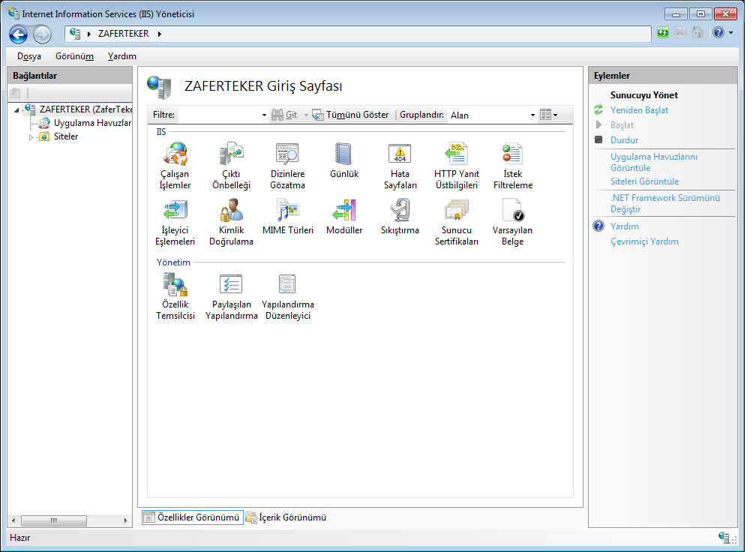Image resolution: width=756 pixels, height=552 pixels.
Task: Open the Yardım menu
Action: coord(122,56)
